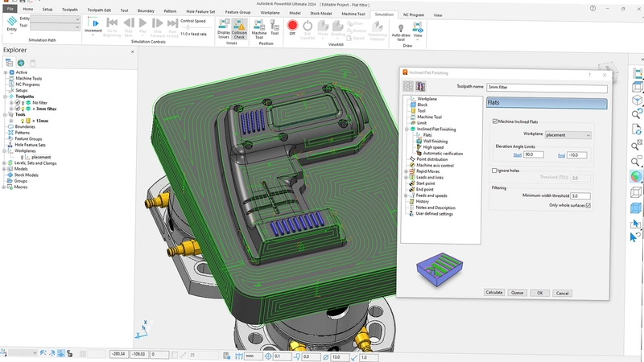Adjust the Control Speed slider
The image size is (644, 362).
pyautogui.click(x=188, y=27)
